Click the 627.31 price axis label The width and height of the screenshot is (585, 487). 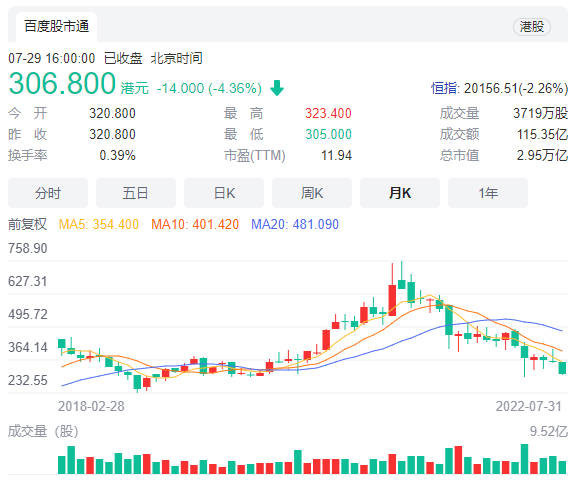28,281
